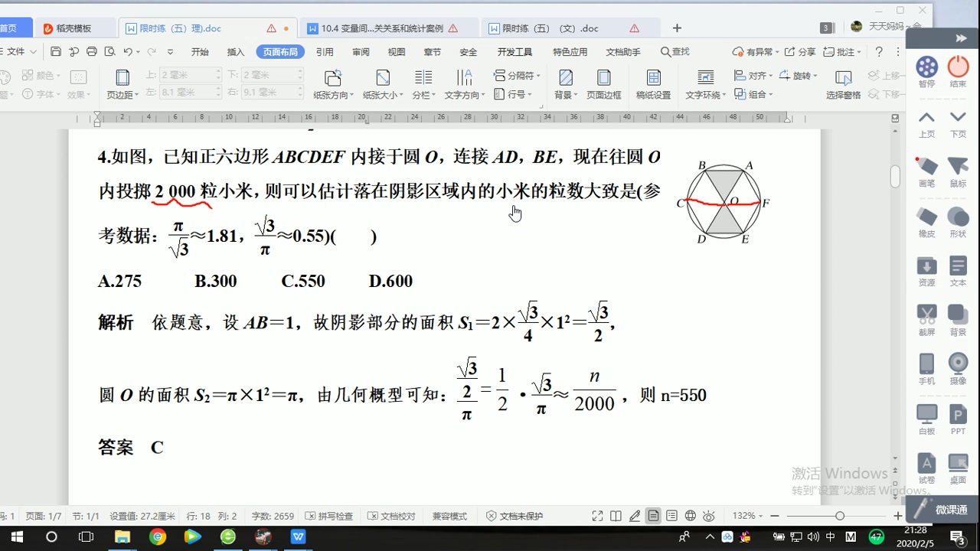This screenshot has height=551, width=980.
Task: Open the 开始 ribbon tab
Action: (x=200, y=52)
